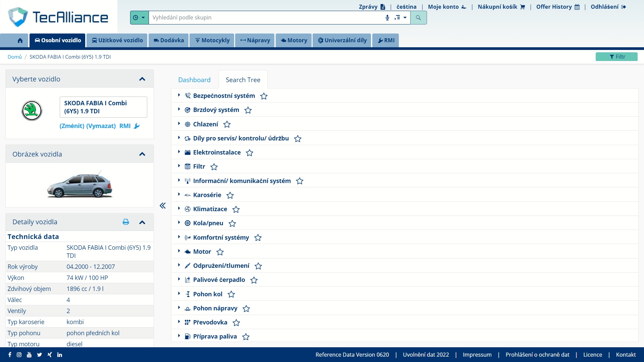Expand Díly pro servis tree node arrow
Image resolution: width=644 pixels, height=362 pixels.
tap(179, 138)
